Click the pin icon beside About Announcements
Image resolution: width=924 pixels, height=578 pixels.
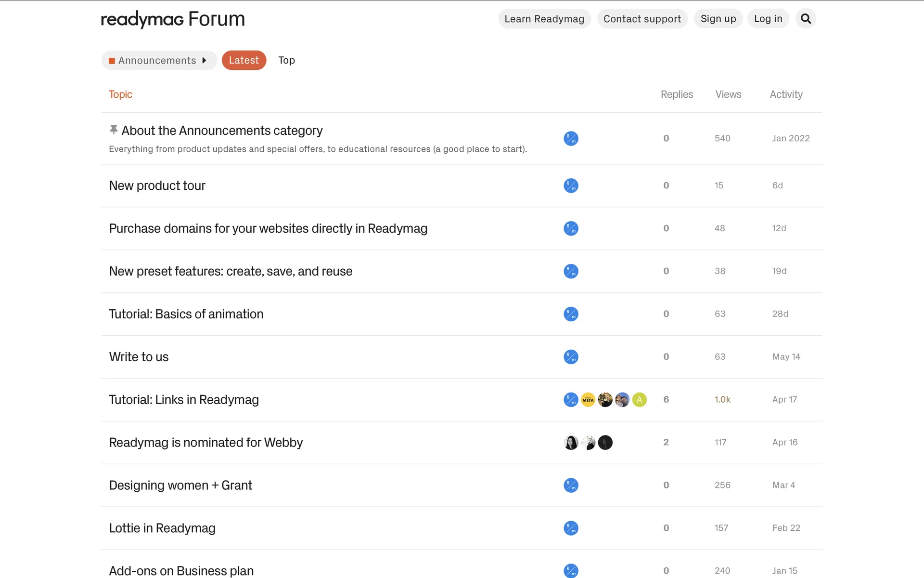[x=114, y=130]
